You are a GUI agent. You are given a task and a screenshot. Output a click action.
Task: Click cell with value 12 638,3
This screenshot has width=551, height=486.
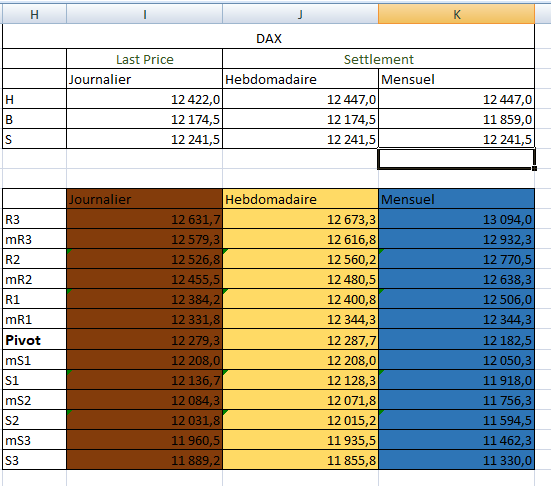click(456, 279)
